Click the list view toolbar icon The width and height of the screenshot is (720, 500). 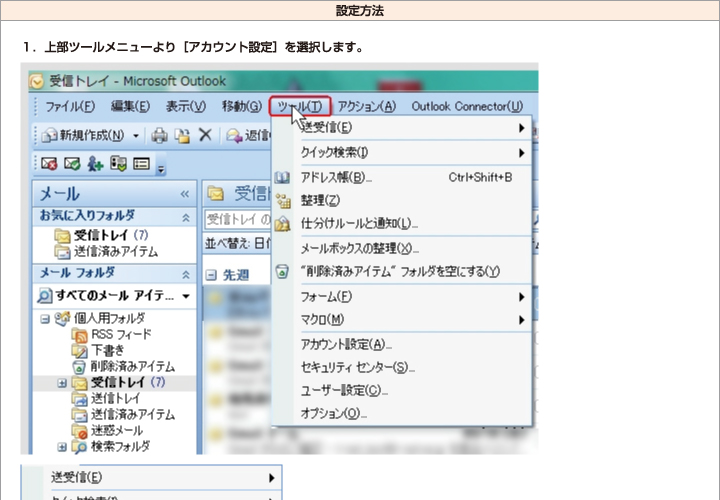pyautogui.click(x=141, y=163)
